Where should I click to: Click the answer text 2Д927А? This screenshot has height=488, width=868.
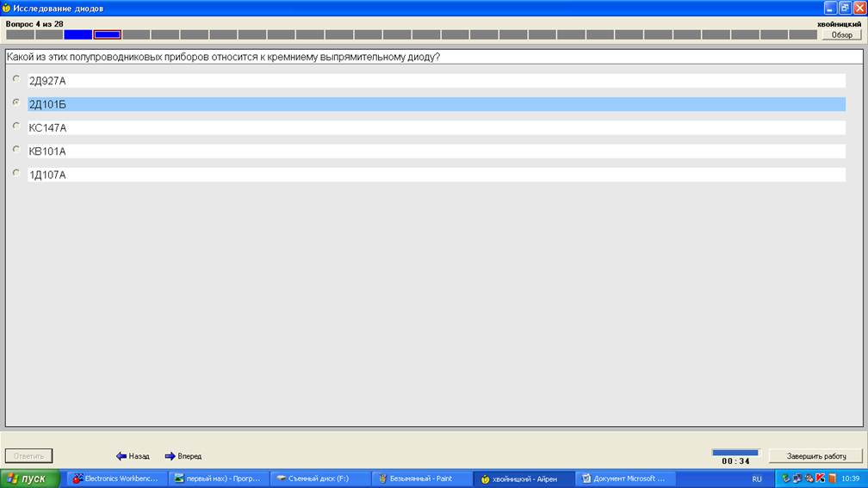click(47, 81)
